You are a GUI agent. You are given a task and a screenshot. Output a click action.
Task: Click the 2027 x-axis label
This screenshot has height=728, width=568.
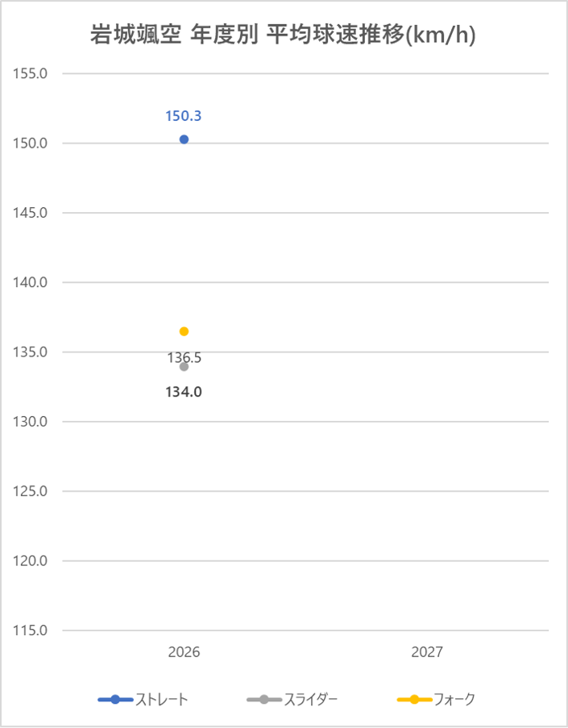[427, 652]
